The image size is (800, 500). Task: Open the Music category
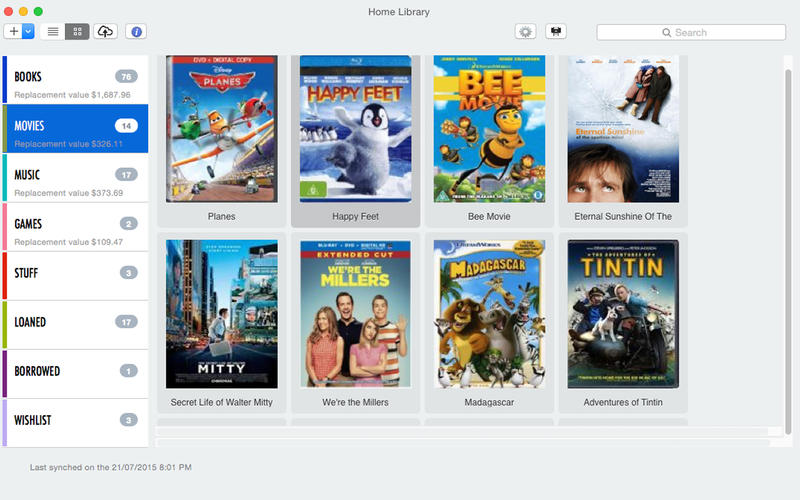click(x=76, y=178)
